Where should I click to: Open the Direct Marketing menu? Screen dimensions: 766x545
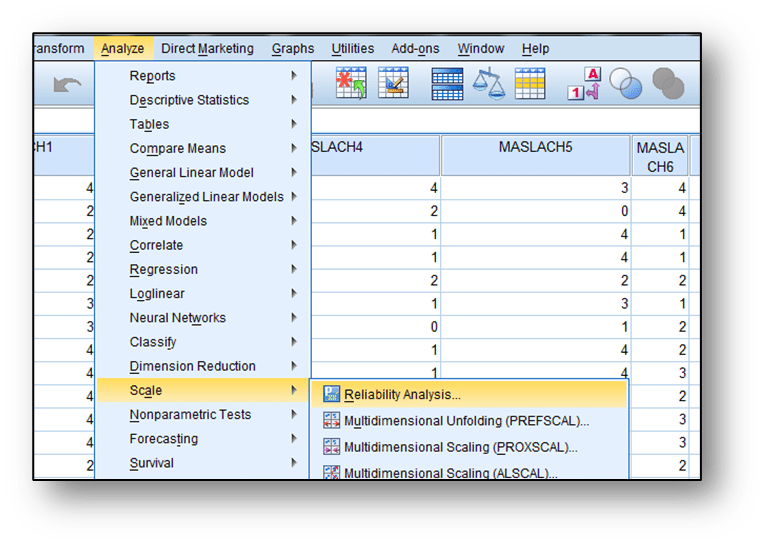pos(207,48)
